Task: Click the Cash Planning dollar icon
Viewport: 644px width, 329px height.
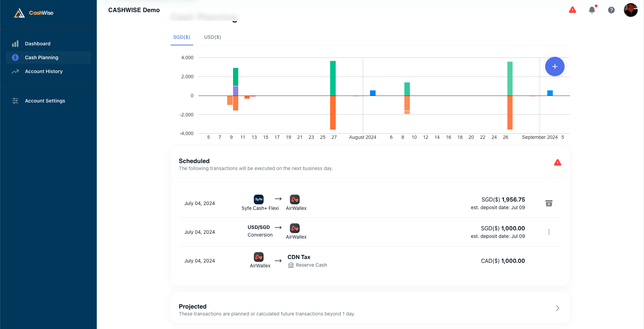Action: click(x=15, y=57)
